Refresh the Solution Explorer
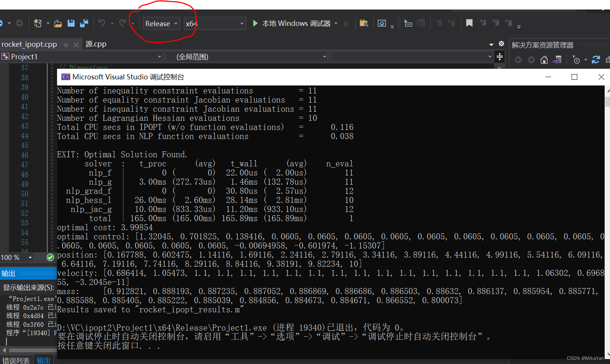The height and width of the screenshot is (364, 610). click(596, 60)
